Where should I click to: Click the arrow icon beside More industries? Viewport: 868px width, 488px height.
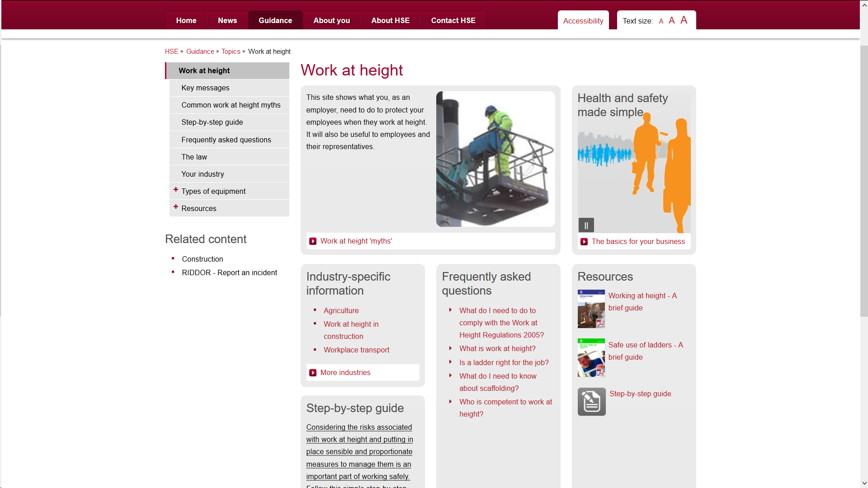313,373
